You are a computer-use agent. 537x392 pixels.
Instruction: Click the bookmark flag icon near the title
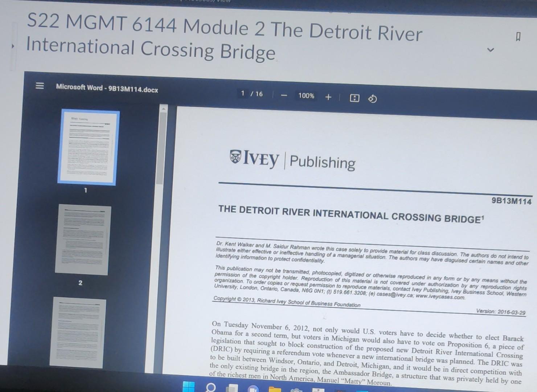518,36
